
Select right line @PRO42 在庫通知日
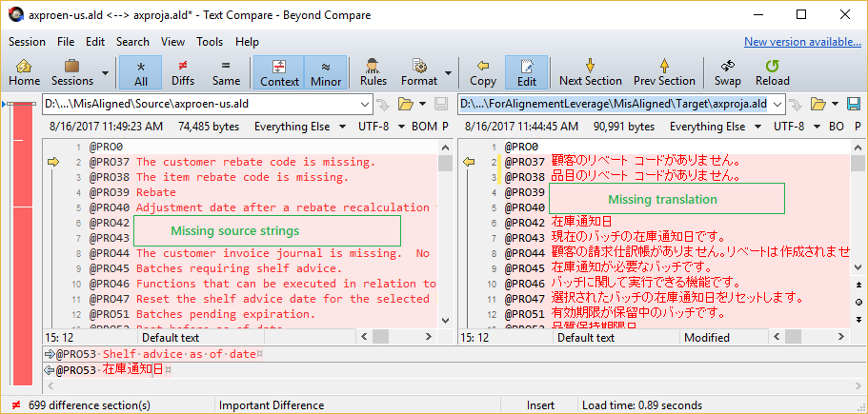558,222
